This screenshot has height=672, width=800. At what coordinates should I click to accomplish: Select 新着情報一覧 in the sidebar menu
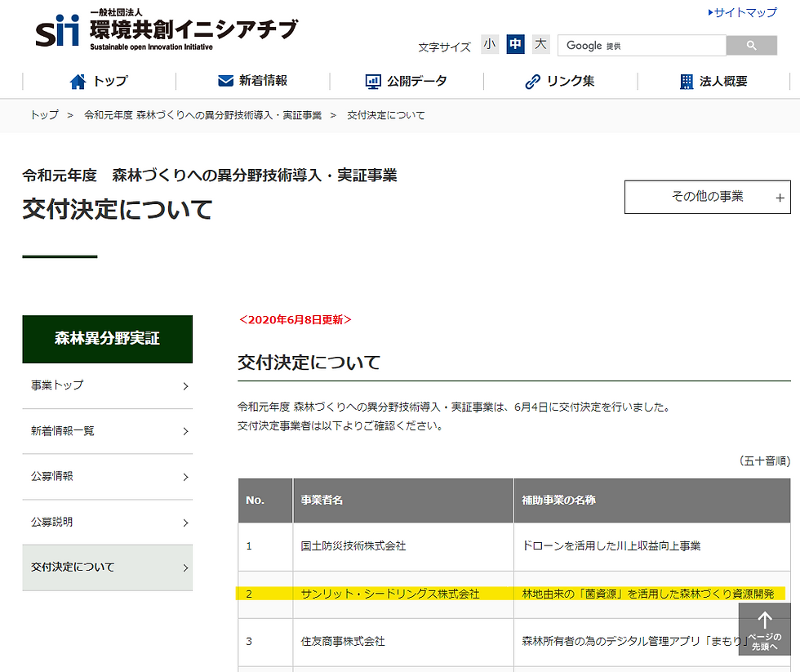point(107,431)
